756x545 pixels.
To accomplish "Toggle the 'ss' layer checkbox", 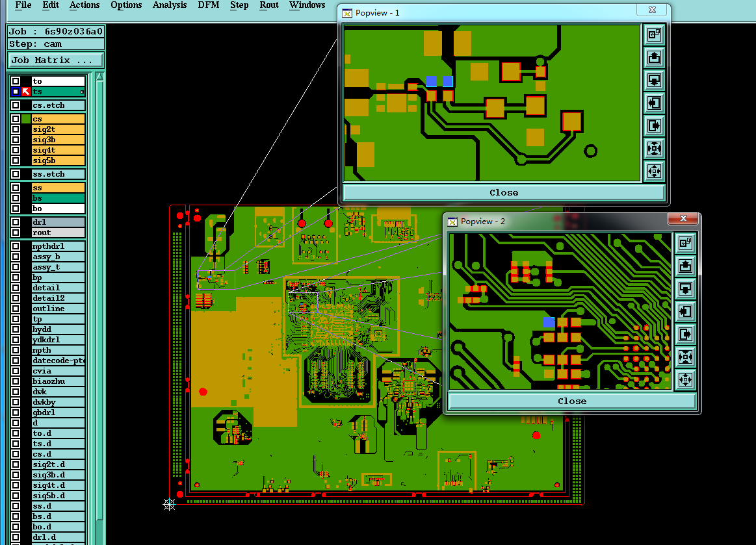I will pos(16,188).
